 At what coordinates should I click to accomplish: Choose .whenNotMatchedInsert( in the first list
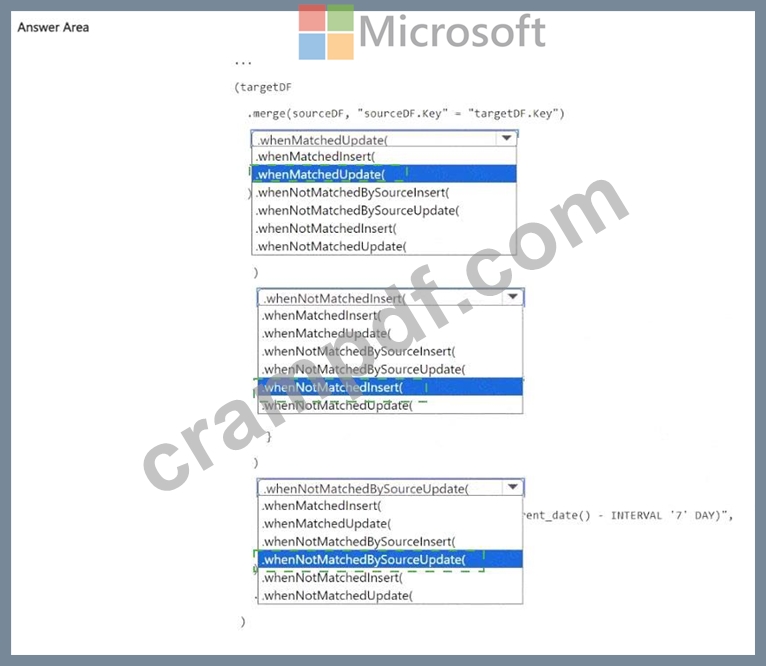coord(384,228)
